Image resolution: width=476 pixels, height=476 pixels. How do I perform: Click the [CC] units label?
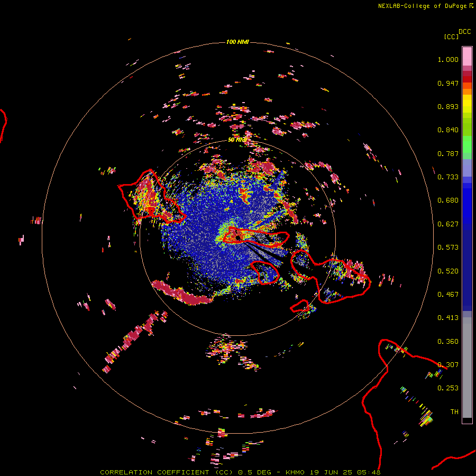pyautogui.click(x=451, y=36)
